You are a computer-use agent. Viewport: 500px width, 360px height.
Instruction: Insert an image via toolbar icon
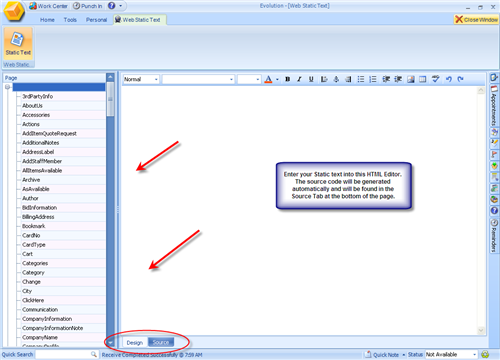[411, 79]
